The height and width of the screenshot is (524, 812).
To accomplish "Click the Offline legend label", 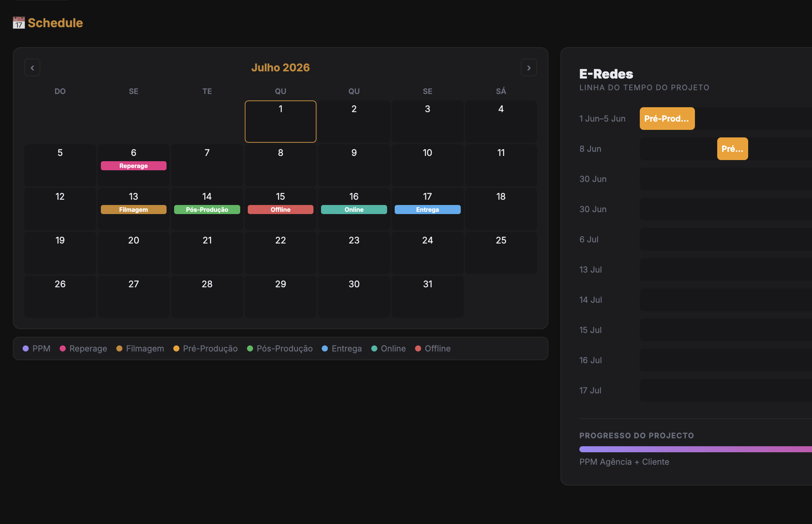I will [438, 348].
